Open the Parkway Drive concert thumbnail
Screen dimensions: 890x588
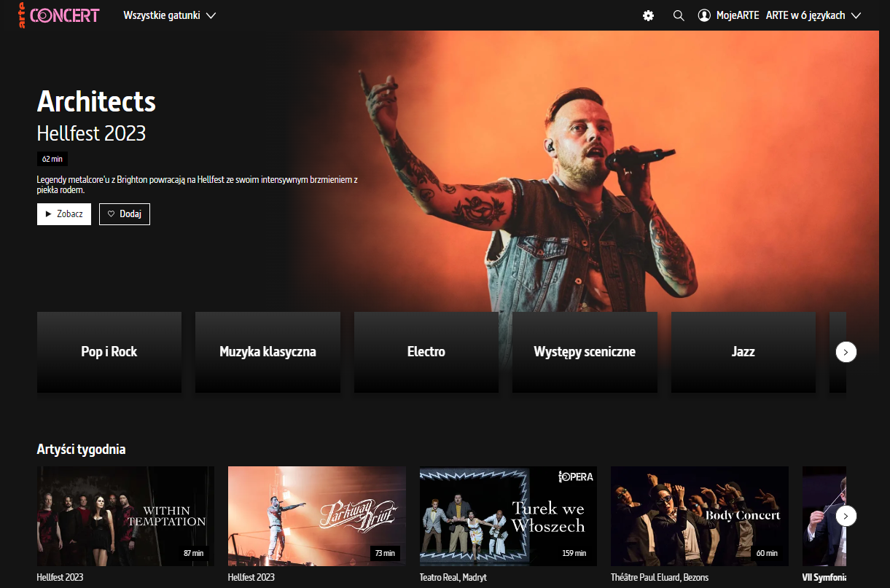[x=317, y=516]
